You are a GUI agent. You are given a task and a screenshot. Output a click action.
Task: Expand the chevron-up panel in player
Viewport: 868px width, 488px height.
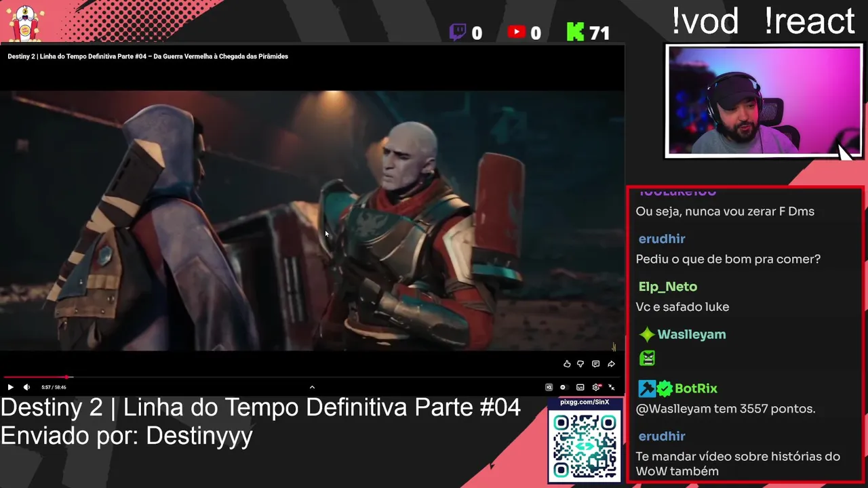point(312,387)
